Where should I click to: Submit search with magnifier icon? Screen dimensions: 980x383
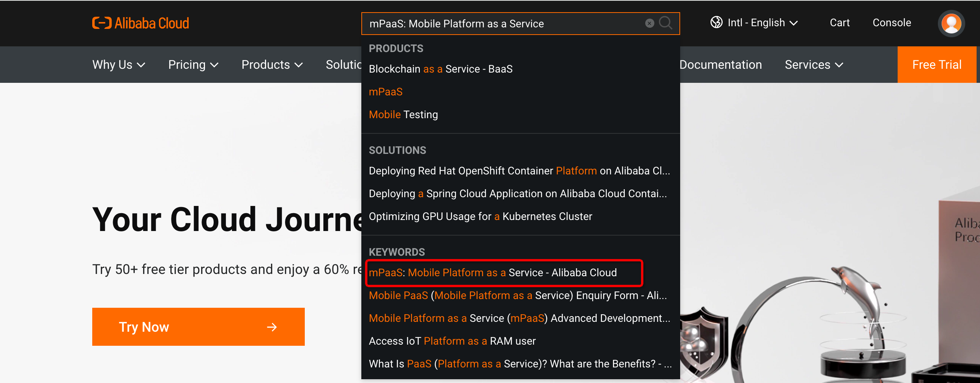point(665,23)
